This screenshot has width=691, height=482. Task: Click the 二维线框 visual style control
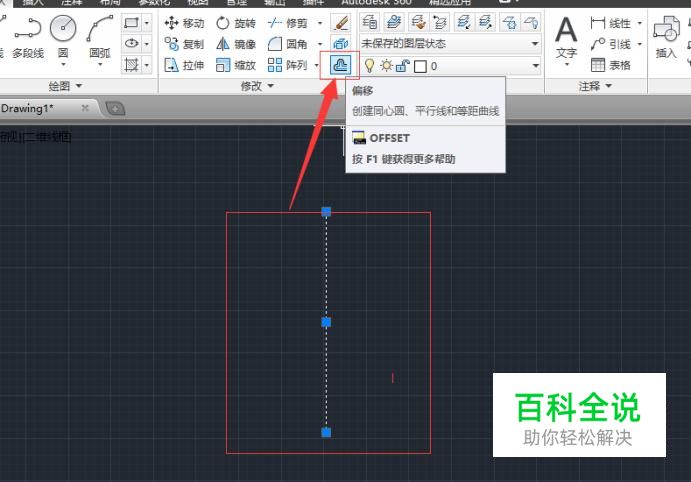click(47, 137)
